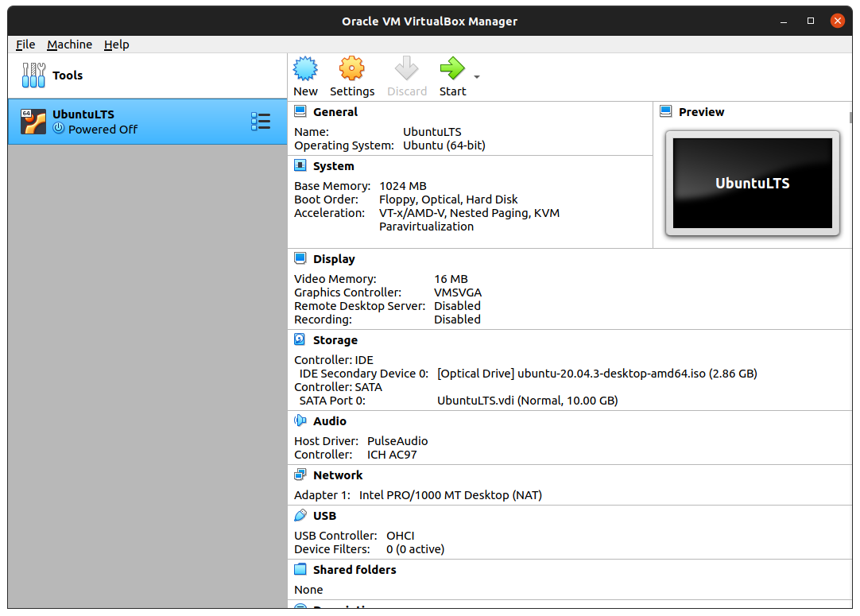Image resolution: width=860 pixels, height=616 pixels.
Task: Click the Shared folders section icon
Action: [300, 569]
